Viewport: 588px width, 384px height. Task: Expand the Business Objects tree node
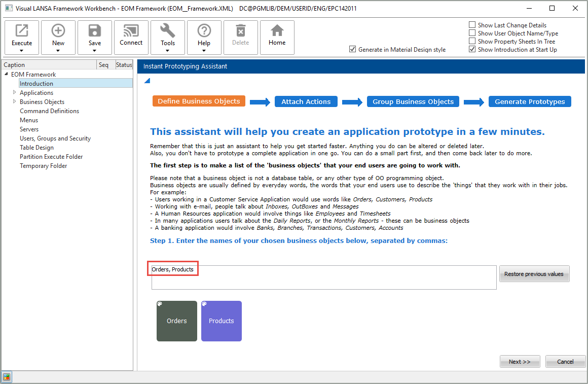click(x=14, y=101)
